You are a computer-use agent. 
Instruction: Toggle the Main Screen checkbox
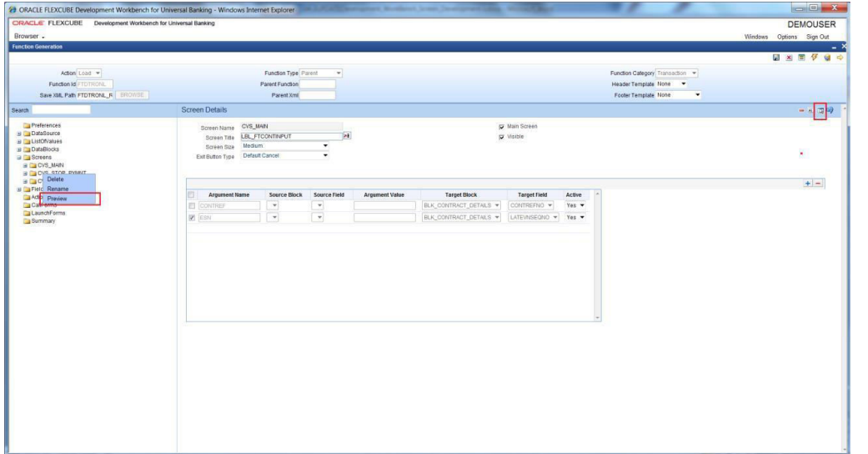[x=501, y=127]
